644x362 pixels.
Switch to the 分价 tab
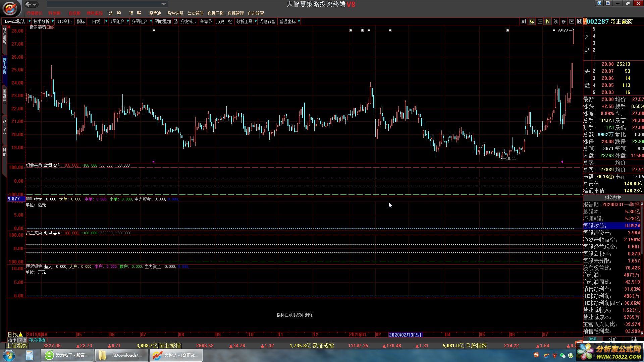612,339
